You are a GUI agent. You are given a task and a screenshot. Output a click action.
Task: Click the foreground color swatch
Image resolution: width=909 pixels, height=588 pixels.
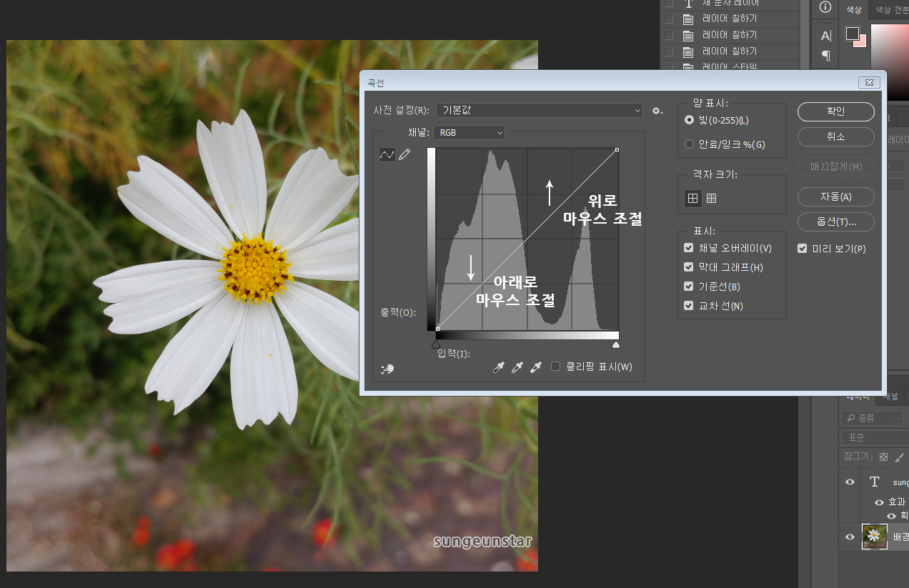click(852, 34)
